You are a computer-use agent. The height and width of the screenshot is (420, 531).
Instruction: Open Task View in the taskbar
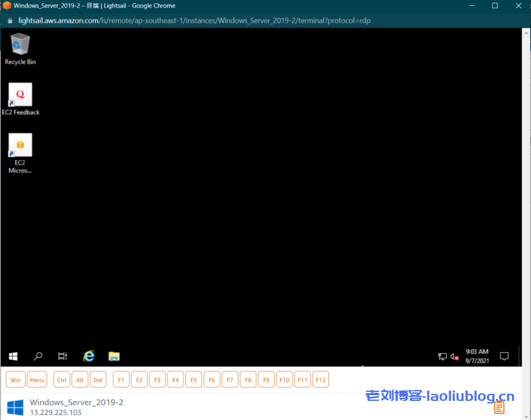pos(63,356)
